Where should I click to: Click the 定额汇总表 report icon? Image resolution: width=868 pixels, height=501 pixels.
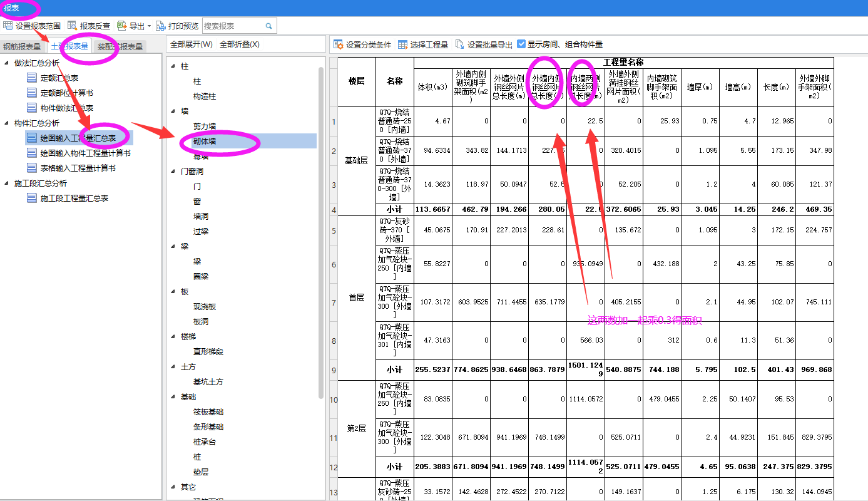32,78
